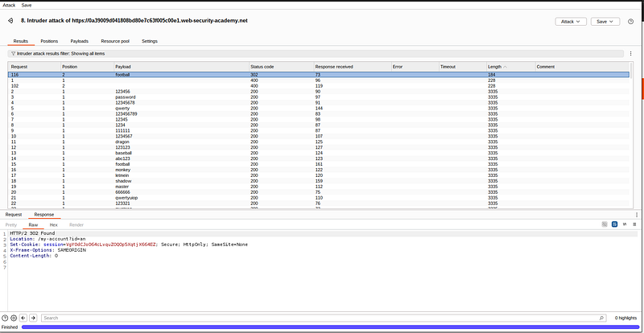Open the Save menu in menu bar
This screenshot has width=644, height=333.
pyautogui.click(x=27, y=5)
